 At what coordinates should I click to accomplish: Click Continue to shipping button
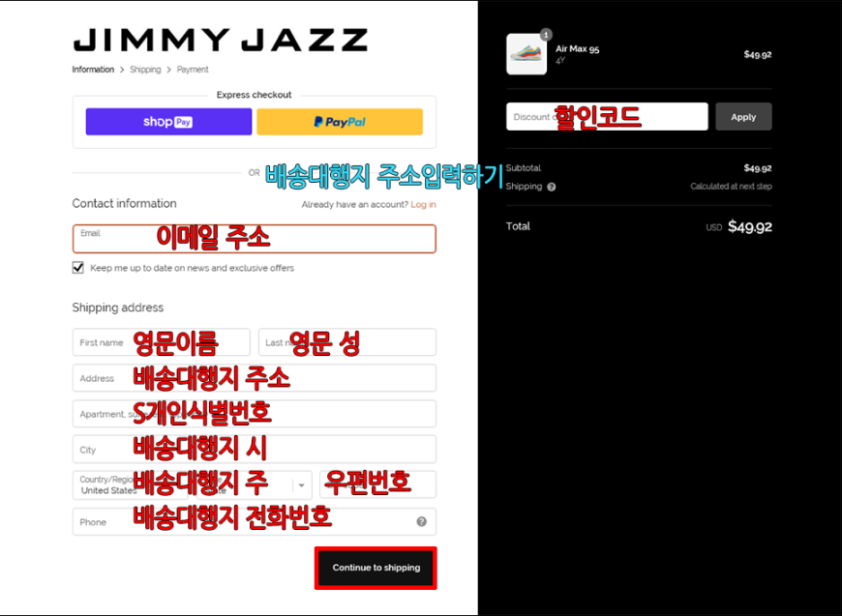click(x=376, y=568)
